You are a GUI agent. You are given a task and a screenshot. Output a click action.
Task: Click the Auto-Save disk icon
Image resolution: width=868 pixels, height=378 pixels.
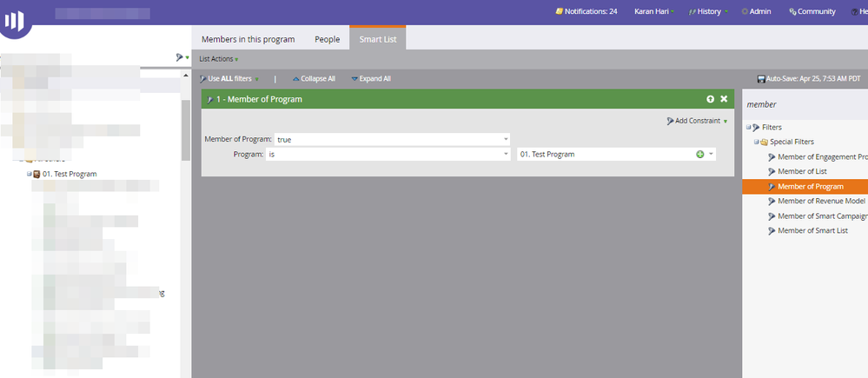tap(761, 79)
